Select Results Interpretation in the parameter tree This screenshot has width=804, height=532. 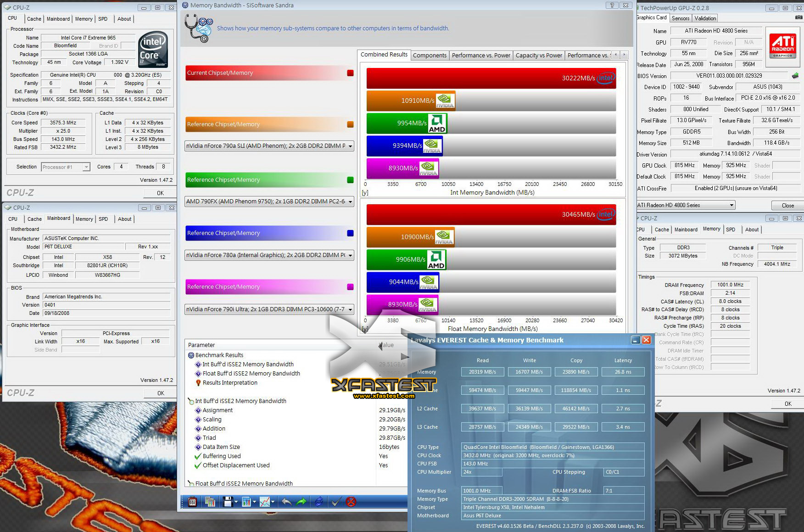point(230,383)
